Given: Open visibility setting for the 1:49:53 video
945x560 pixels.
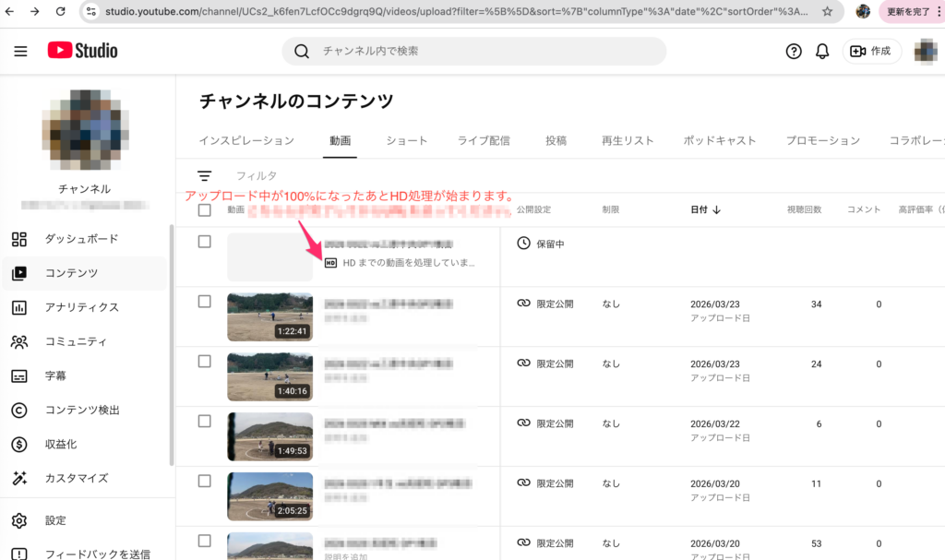Looking at the screenshot, I should coord(545,423).
